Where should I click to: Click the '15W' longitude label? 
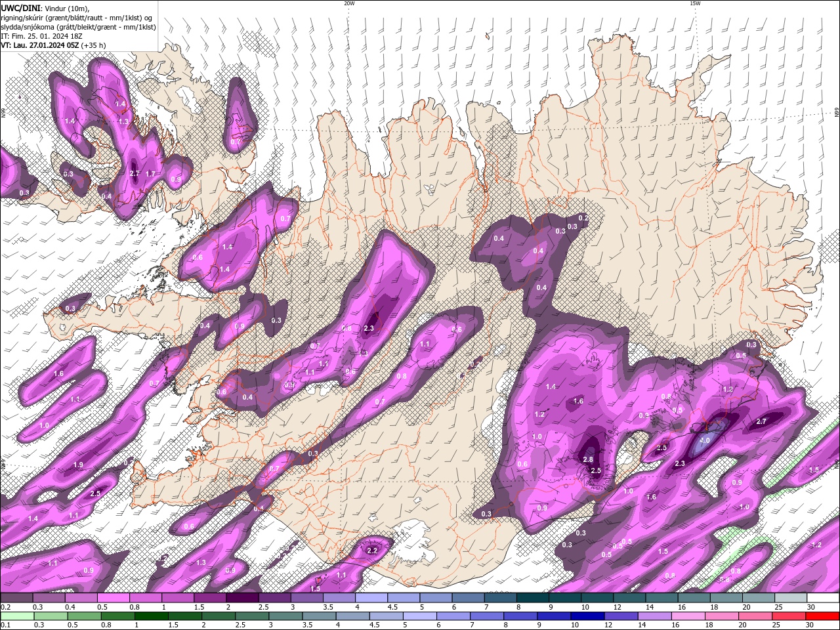(695, 3)
